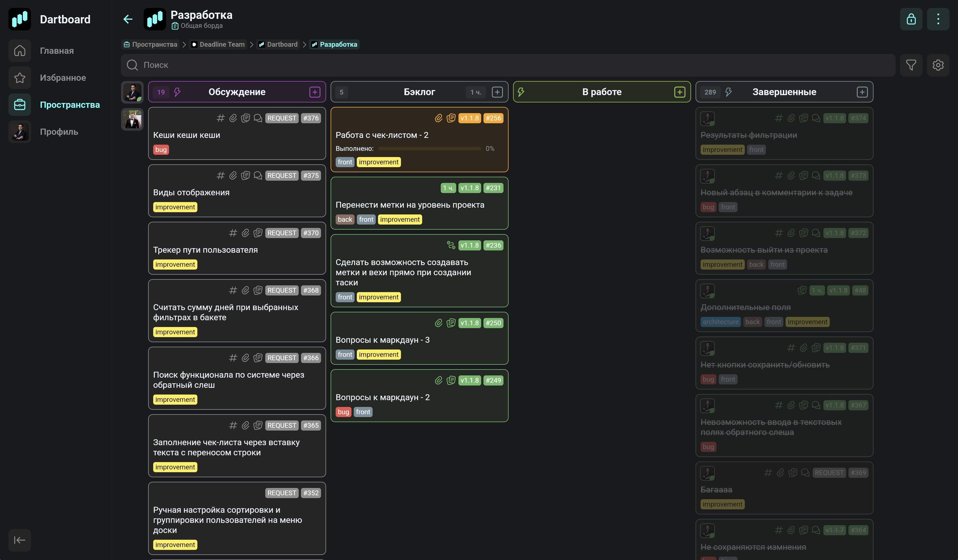Open board settings gear icon
This screenshot has width=958, height=560.
tap(938, 65)
